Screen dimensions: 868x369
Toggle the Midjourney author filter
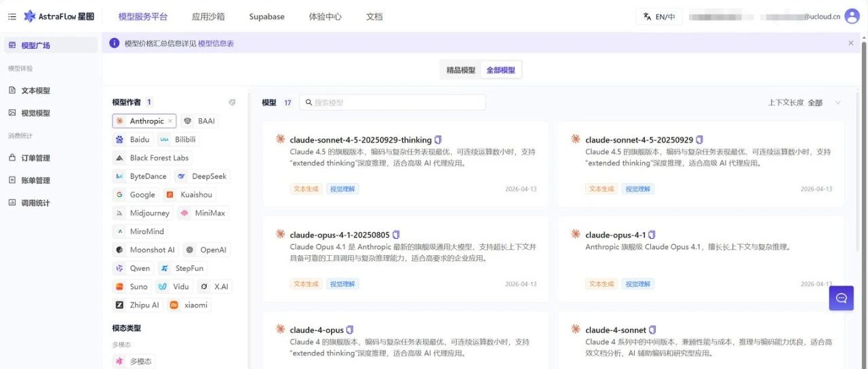point(142,213)
